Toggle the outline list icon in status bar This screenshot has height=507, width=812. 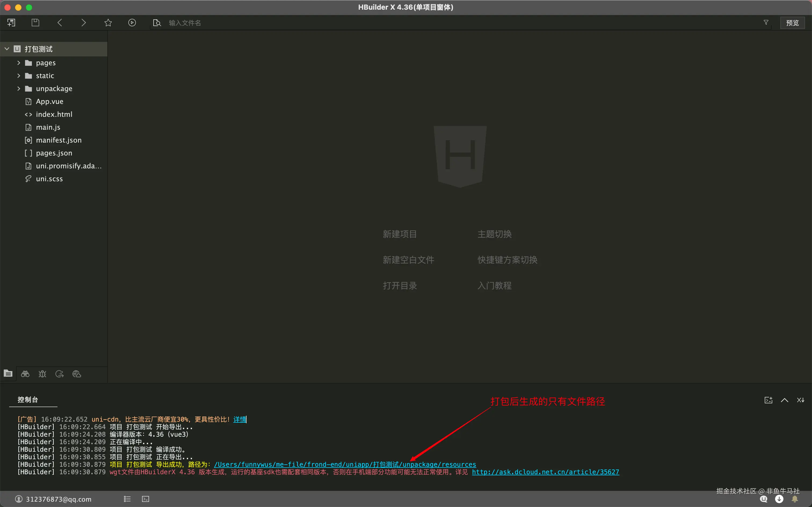[x=127, y=499]
